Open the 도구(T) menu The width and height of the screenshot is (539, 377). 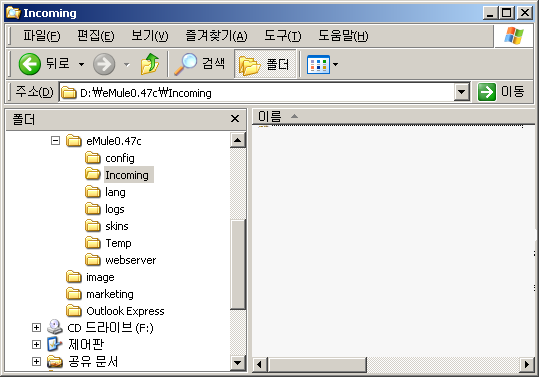pyautogui.click(x=283, y=35)
